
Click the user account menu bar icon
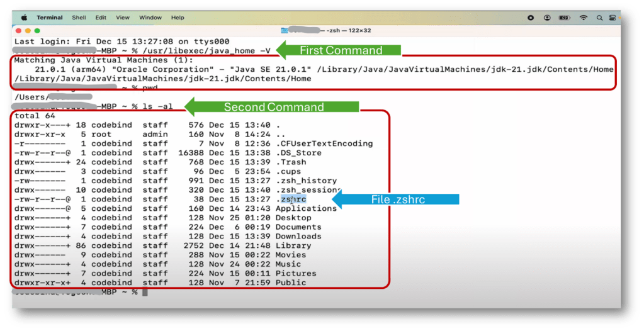click(x=547, y=18)
